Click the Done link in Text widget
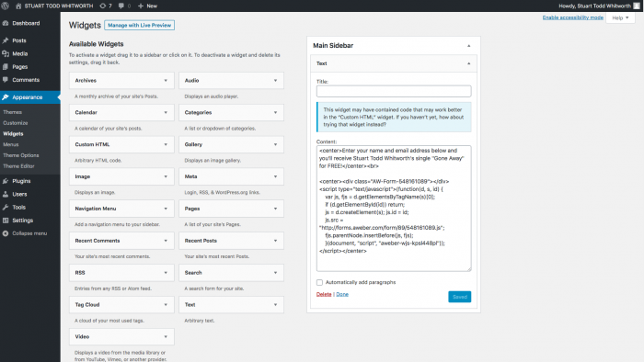The height and width of the screenshot is (362, 644). [342, 294]
